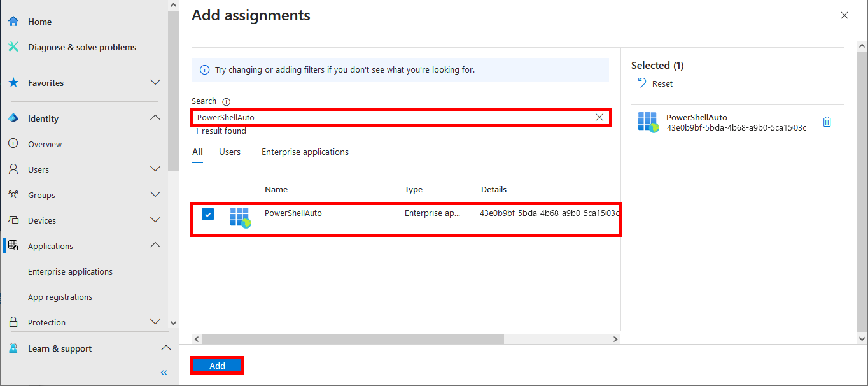Click the Devices sidebar icon
868x386 pixels.
pyautogui.click(x=13, y=220)
